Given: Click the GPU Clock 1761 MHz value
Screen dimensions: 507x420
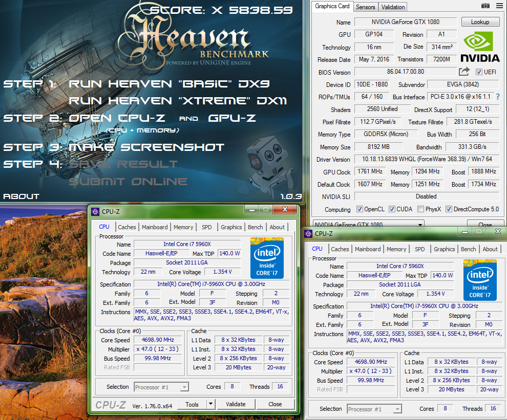Looking at the screenshot, I should [x=370, y=171].
